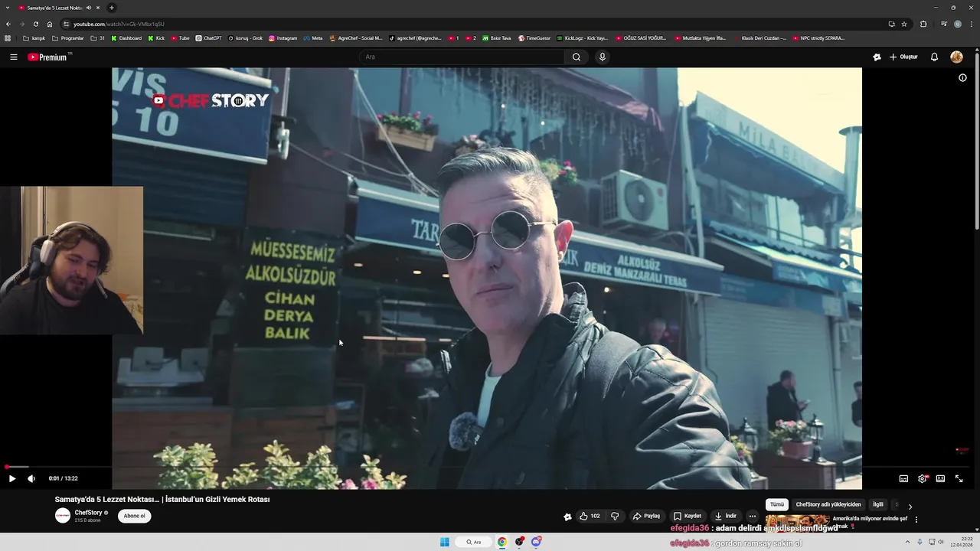Open the YouTube guide hamburger menu
The width and height of the screenshot is (980, 551).
point(14,57)
